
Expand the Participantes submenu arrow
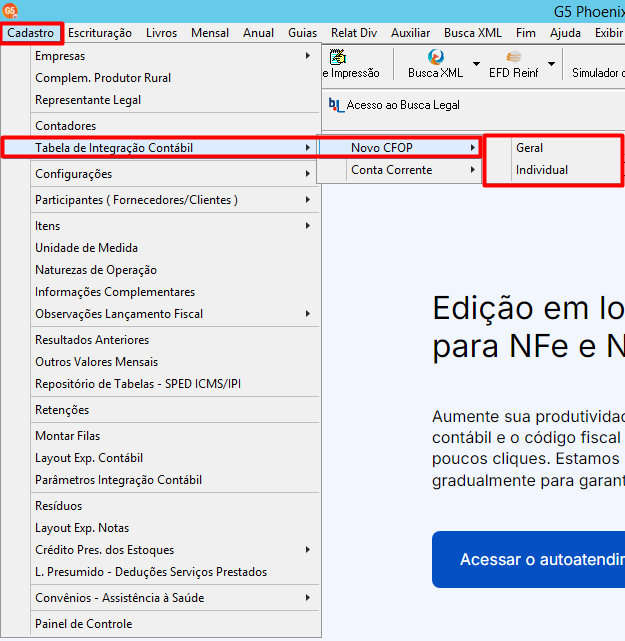pos(308,200)
